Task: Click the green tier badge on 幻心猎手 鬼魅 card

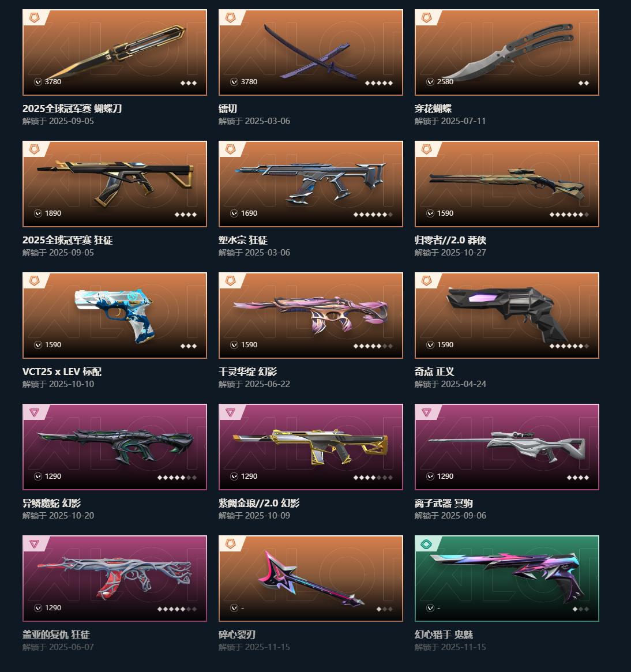Action: (x=426, y=544)
